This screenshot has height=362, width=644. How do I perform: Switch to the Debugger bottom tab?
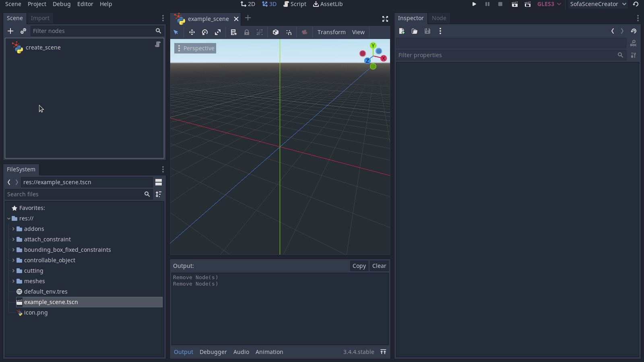(x=213, y=352)
